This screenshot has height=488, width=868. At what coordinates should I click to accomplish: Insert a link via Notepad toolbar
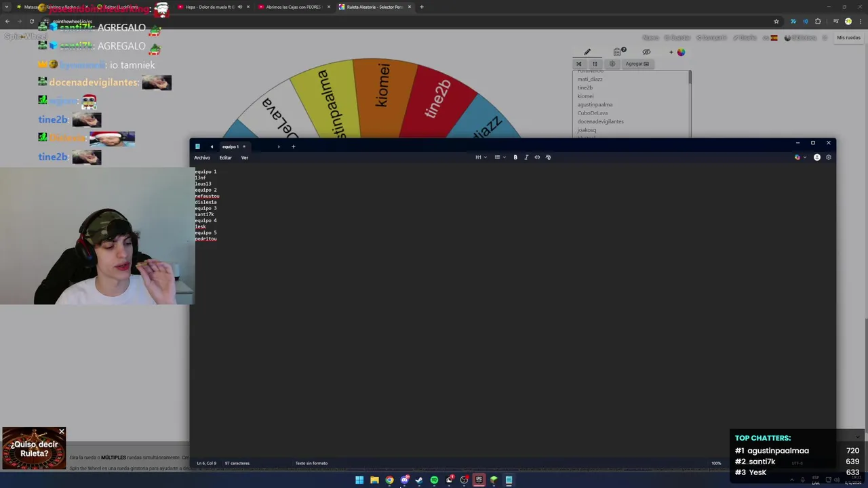tap(537, 157)
